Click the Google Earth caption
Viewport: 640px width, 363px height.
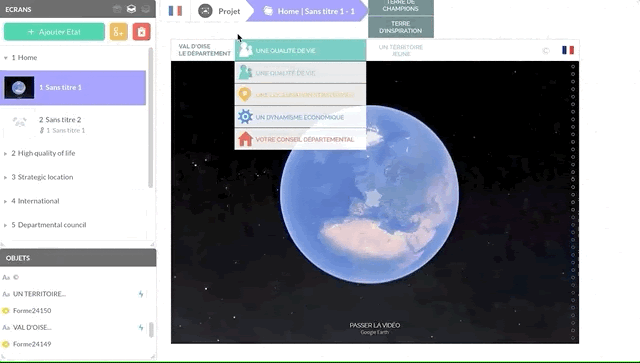point(374,332)
